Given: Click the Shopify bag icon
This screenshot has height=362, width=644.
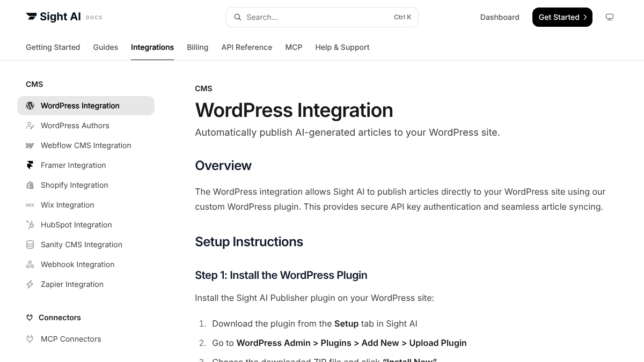Looking at the screenshot, I should [30, 185].
